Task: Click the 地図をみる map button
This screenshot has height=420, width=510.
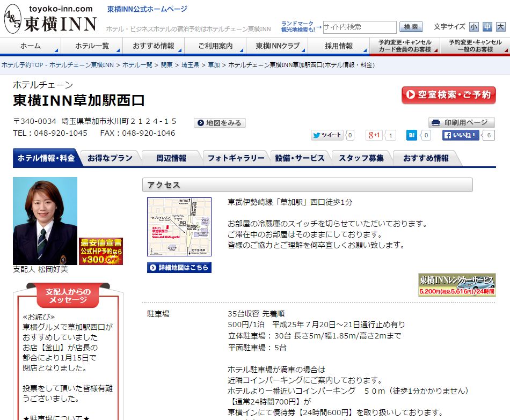Action: tap(220, 123)
